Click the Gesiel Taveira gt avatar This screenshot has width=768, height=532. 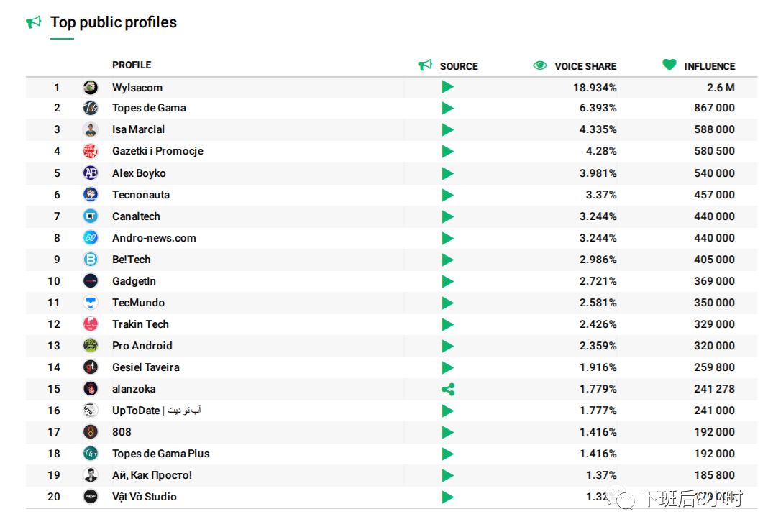tap(91, 367)
